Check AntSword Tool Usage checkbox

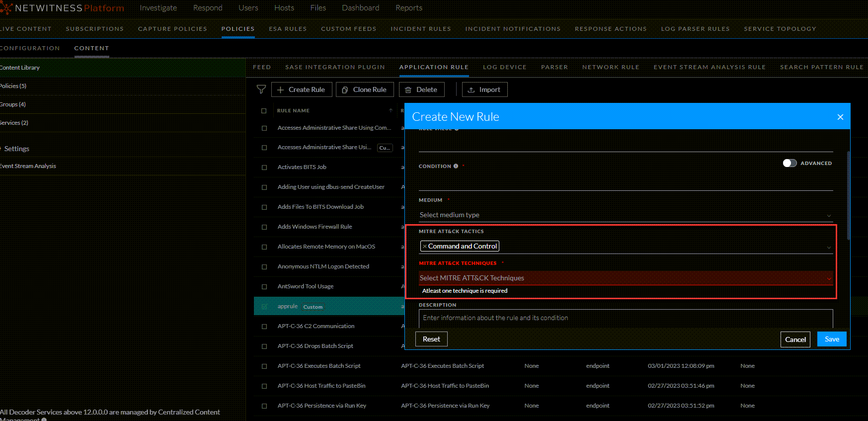264,287
